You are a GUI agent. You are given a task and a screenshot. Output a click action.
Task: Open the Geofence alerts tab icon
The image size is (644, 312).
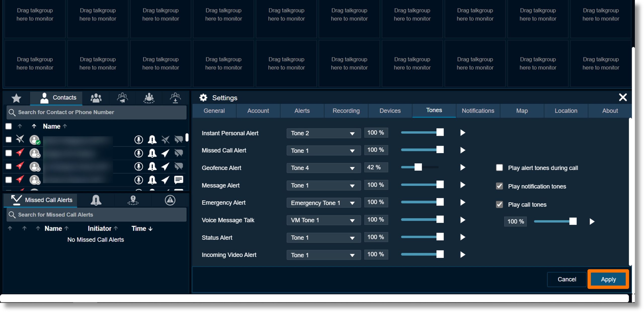click(x=133, y=200)
